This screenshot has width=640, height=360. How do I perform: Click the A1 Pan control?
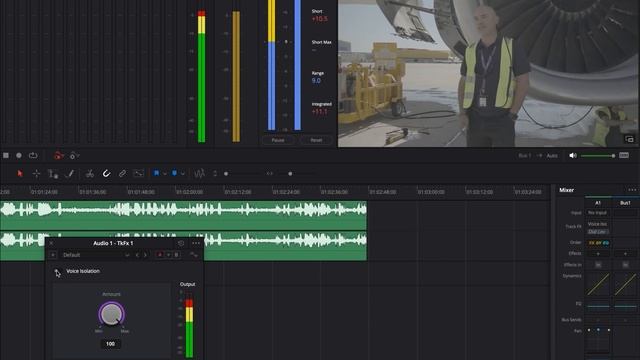(x=598, y=340)
